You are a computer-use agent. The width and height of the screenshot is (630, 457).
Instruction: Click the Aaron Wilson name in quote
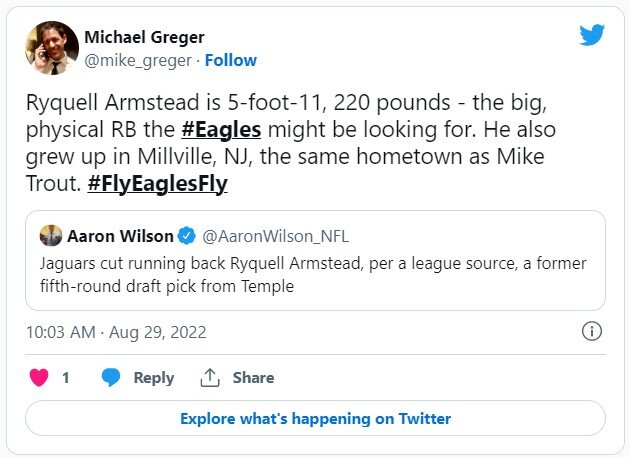click(x=119, y=237)
